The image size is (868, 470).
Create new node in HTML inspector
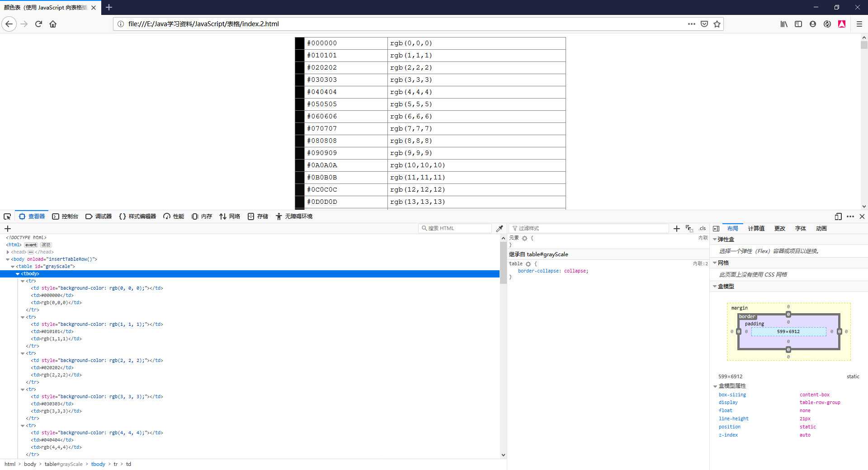(8, 229)
